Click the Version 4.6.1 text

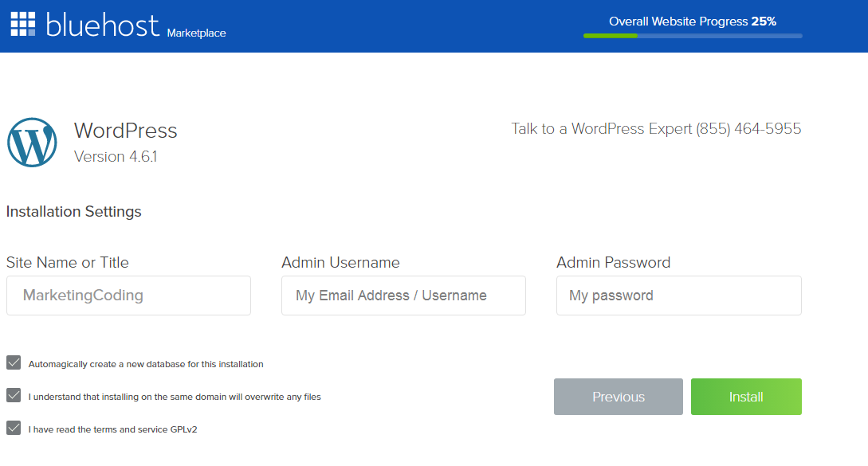[x=116, y=157]
